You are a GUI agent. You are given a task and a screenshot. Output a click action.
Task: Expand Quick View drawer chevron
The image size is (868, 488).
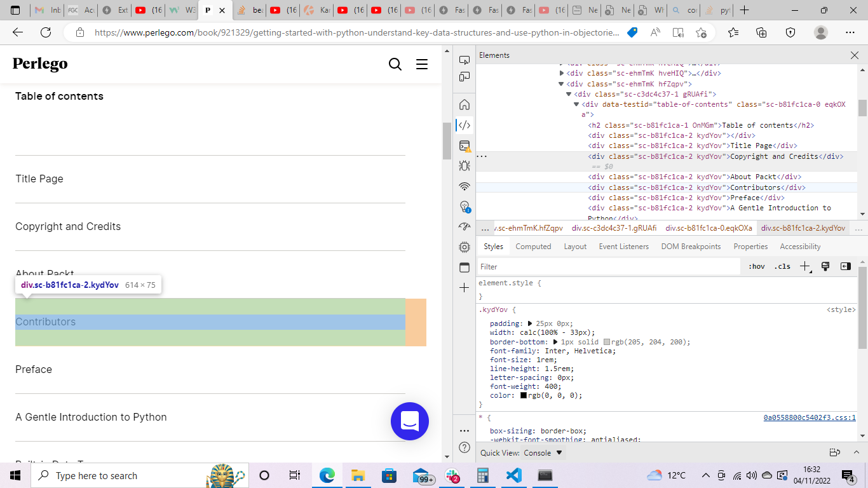856,452
